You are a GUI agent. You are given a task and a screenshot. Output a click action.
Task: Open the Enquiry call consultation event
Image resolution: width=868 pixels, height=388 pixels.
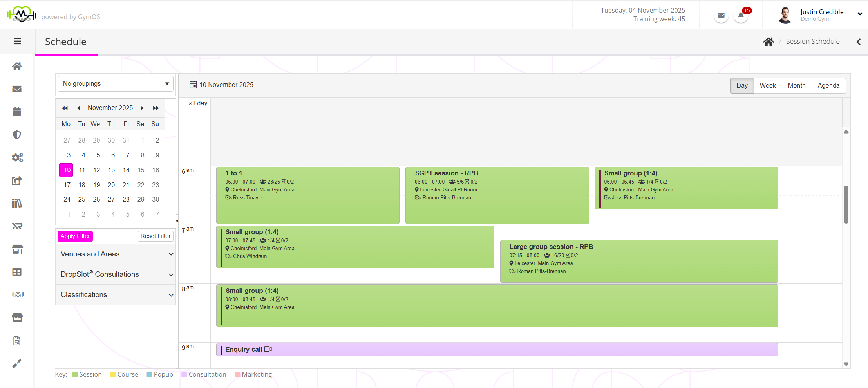click(x=497, y=350)
